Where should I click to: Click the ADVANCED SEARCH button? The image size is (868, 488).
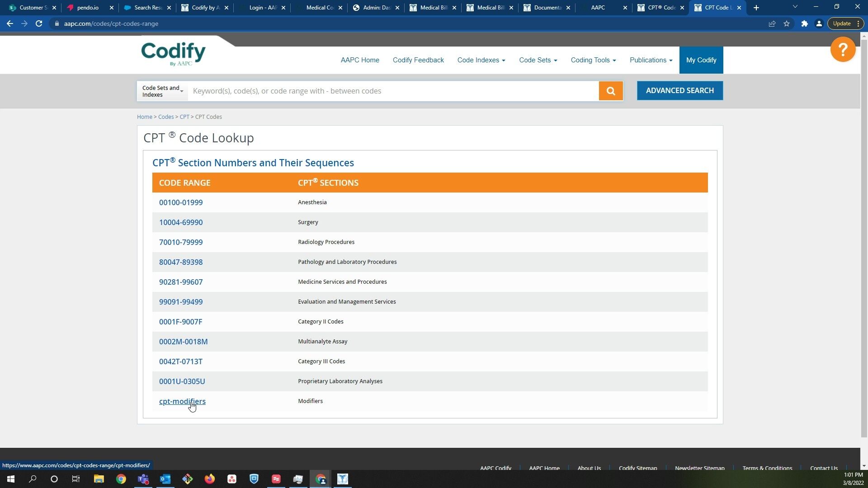(680, 91)
